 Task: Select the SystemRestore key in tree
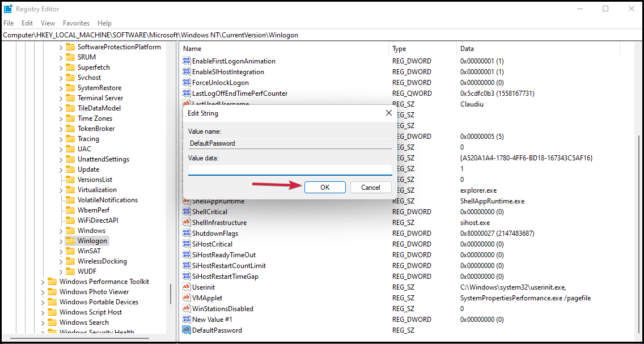tap(99, 88)
